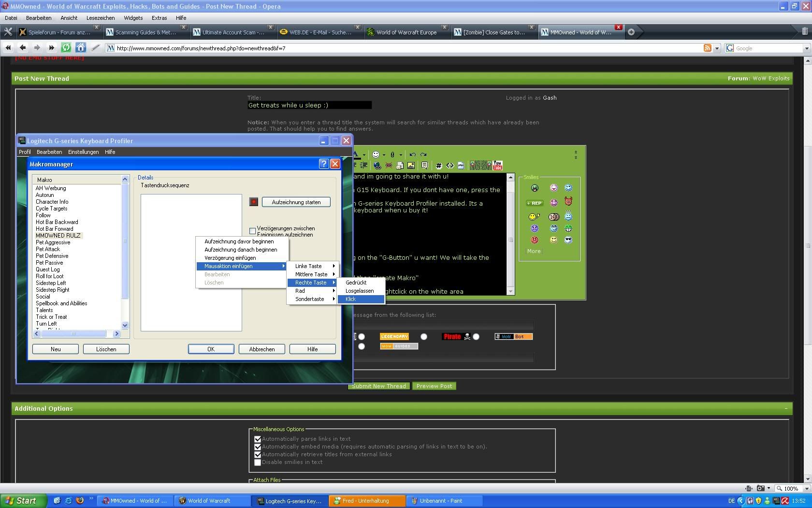
Task: Select radio button before Legendary icon
Action: (362, 337)
